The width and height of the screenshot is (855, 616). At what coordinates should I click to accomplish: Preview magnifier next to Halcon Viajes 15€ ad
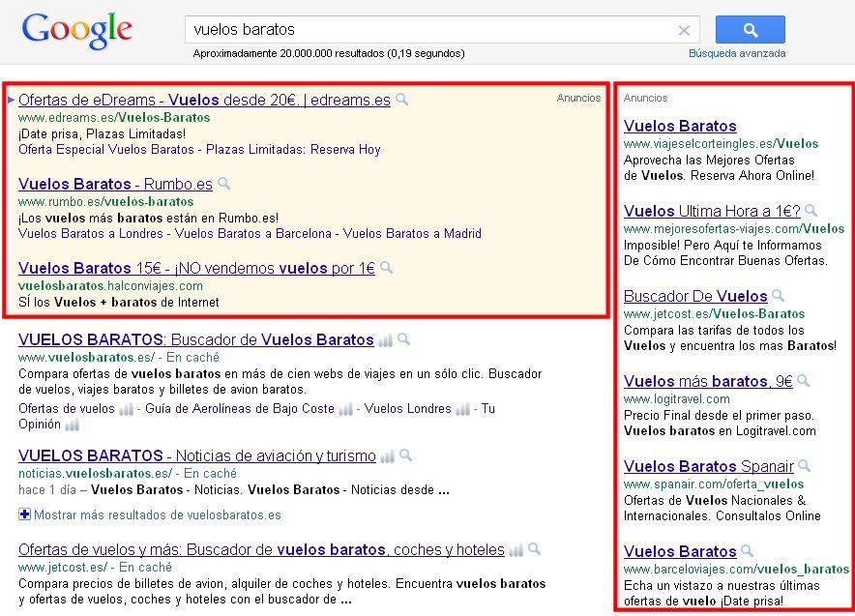(386, 267)
